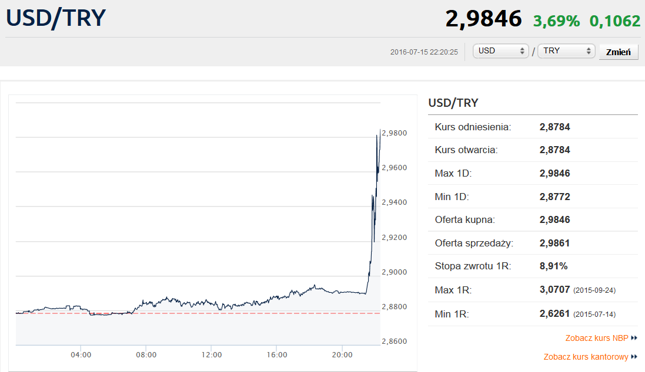The image size is (645, 372).
Task: Open the Zobacz kurs NBP link
Action: 597,338
